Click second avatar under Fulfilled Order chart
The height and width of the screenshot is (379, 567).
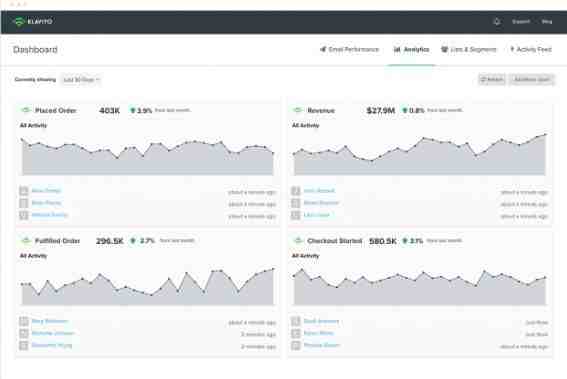pos(24,333)
